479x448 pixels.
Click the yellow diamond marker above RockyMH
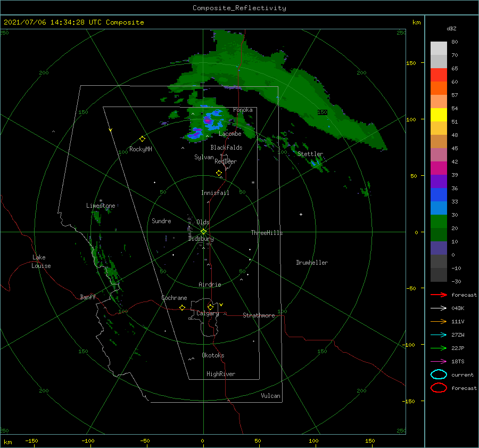coord(142,139)
